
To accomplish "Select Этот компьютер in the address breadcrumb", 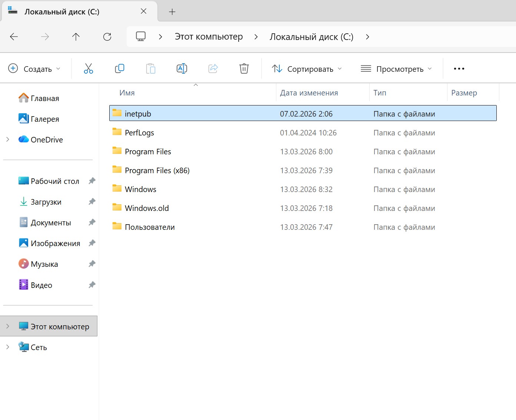I will [209, 37].
